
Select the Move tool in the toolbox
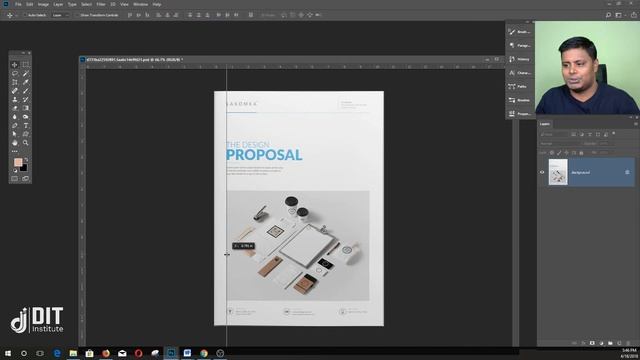15,64
